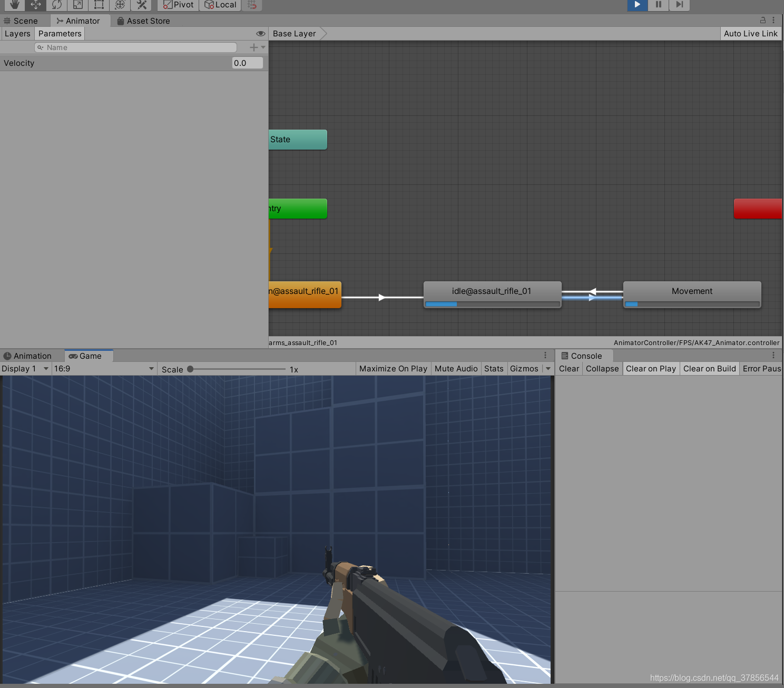The width and height of the screenshot is (784, 688).
Task: Switch to the Scene tab
Action: (x=21, y=21)
